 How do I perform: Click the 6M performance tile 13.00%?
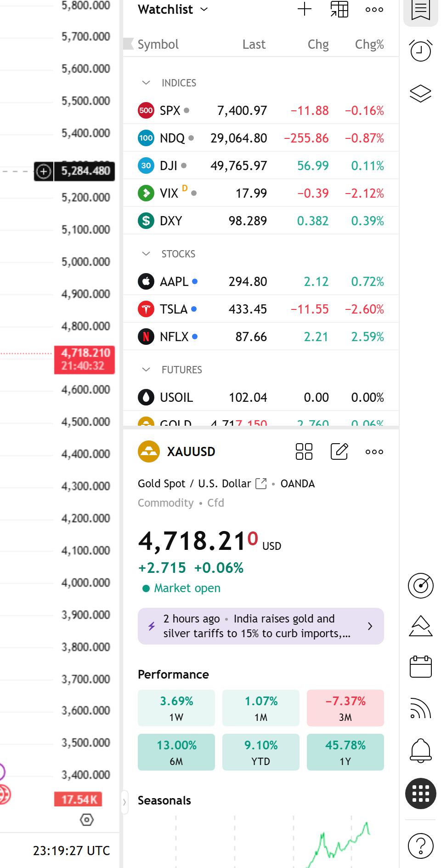(176, 752)
